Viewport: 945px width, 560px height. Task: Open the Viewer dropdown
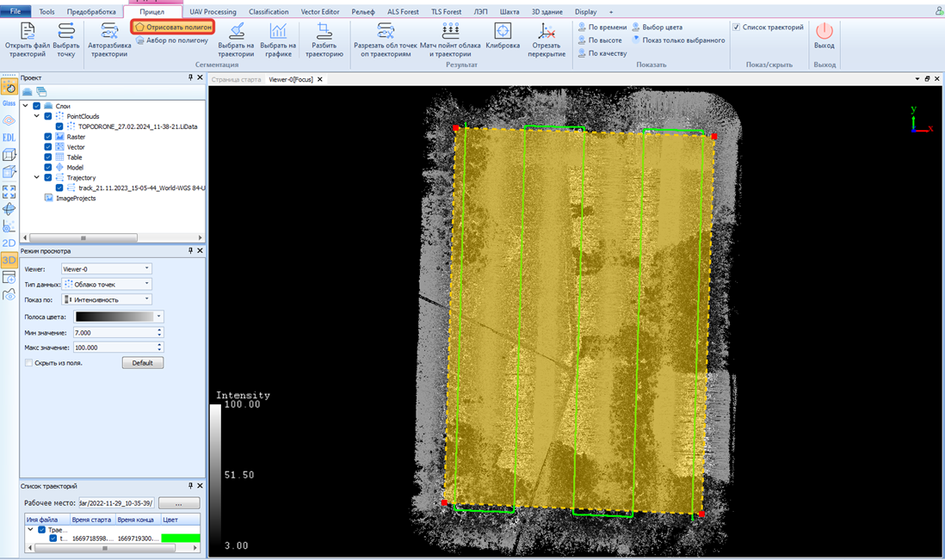(x=106, y=269)
